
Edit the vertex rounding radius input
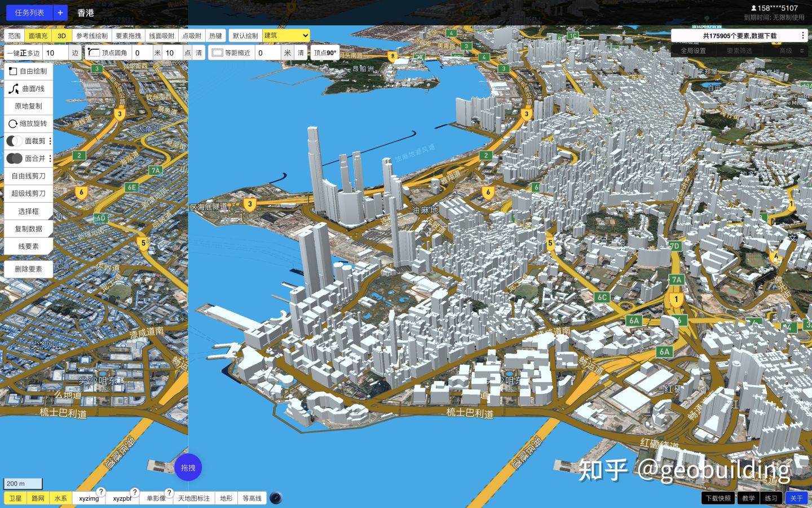(x=142, y=52)
